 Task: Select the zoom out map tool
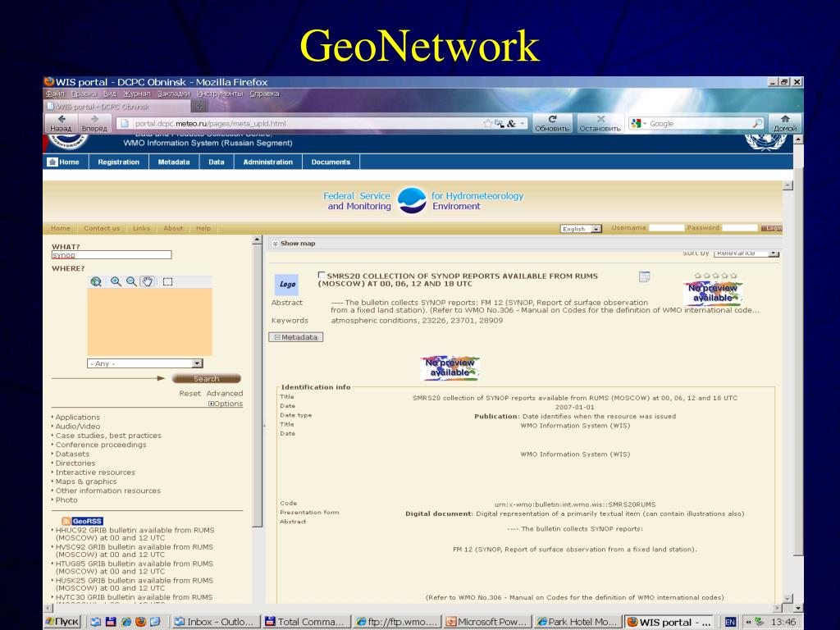pos(131,282)
